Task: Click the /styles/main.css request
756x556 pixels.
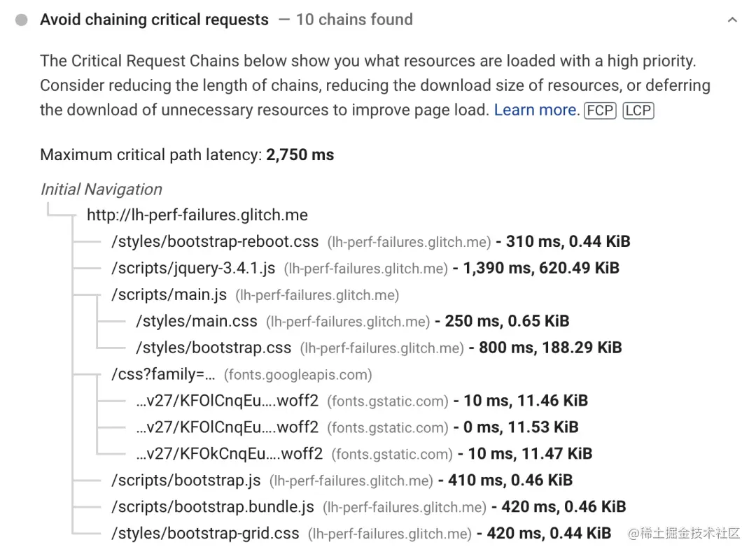Action: (x=197, y=322)
